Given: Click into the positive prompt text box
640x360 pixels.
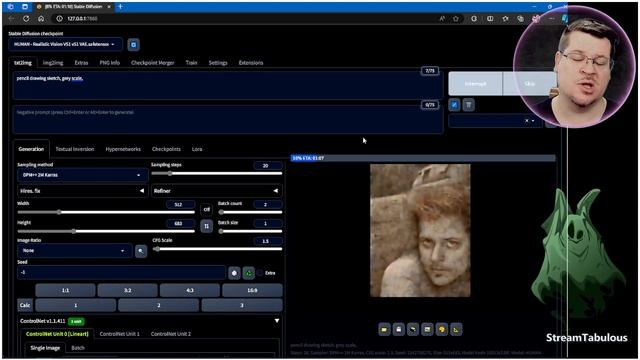Looking at the screenshot, I should pos(228,86).
